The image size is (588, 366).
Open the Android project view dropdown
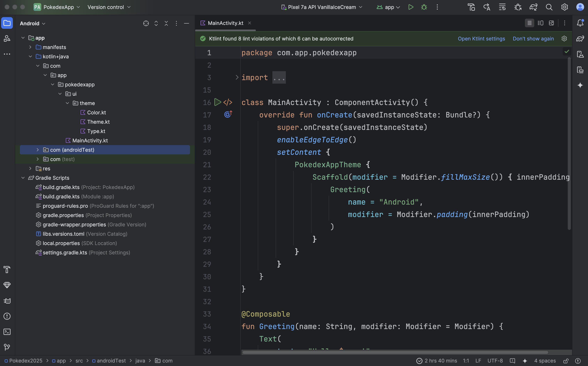click(x=33, y=24)
